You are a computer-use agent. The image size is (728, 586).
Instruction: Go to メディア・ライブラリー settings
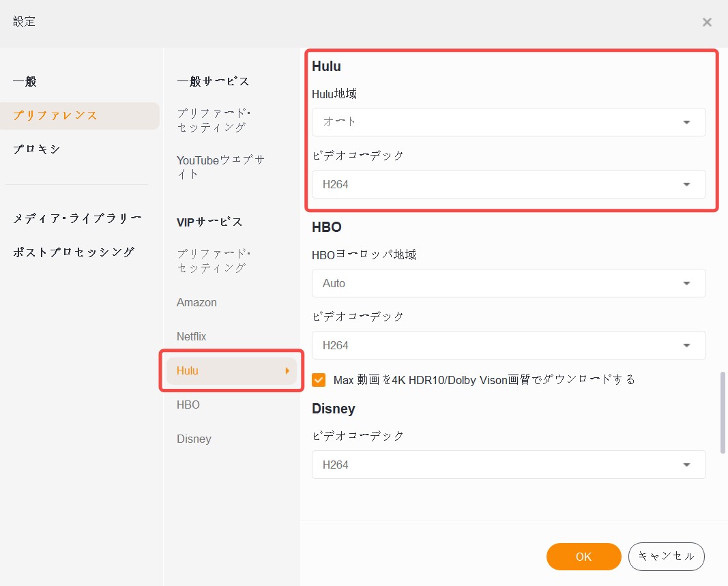pos(77,218)
